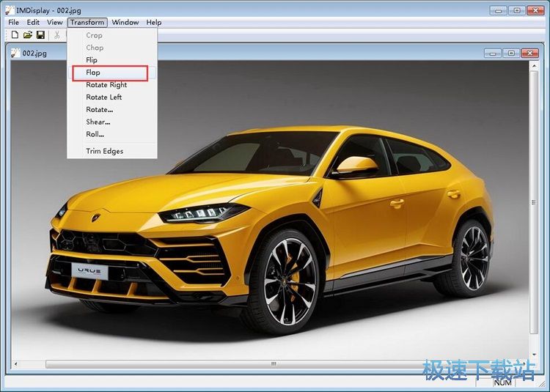Open the File menu
Viewport: 550px width, 392px height.
pos(14,22)
